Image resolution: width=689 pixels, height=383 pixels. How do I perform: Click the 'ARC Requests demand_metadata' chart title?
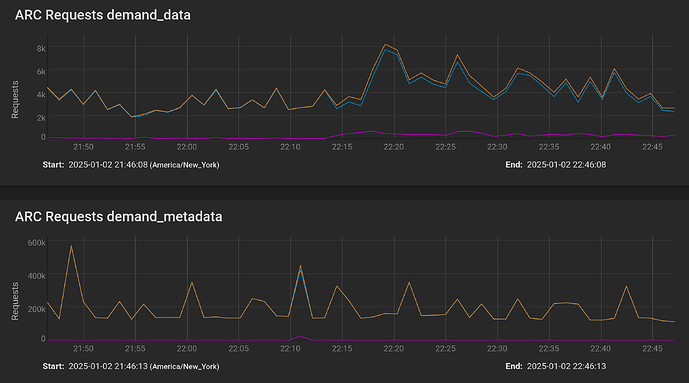coord(119,217)
